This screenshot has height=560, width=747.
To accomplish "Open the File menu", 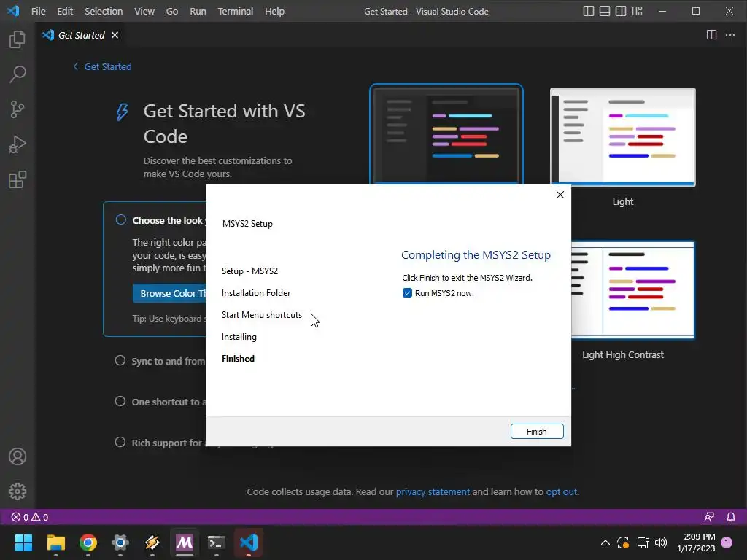I will point(38,11).
